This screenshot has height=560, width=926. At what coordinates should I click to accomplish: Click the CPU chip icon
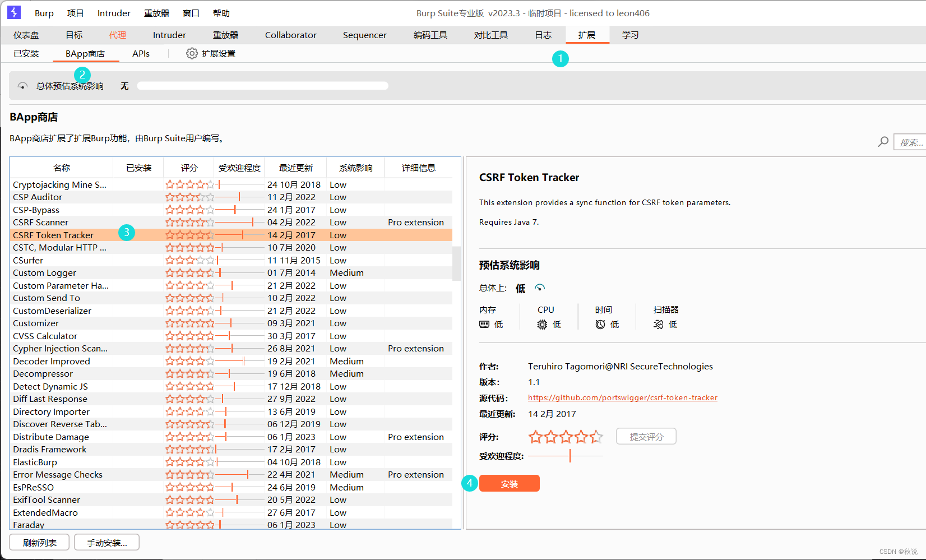(542, 324)
